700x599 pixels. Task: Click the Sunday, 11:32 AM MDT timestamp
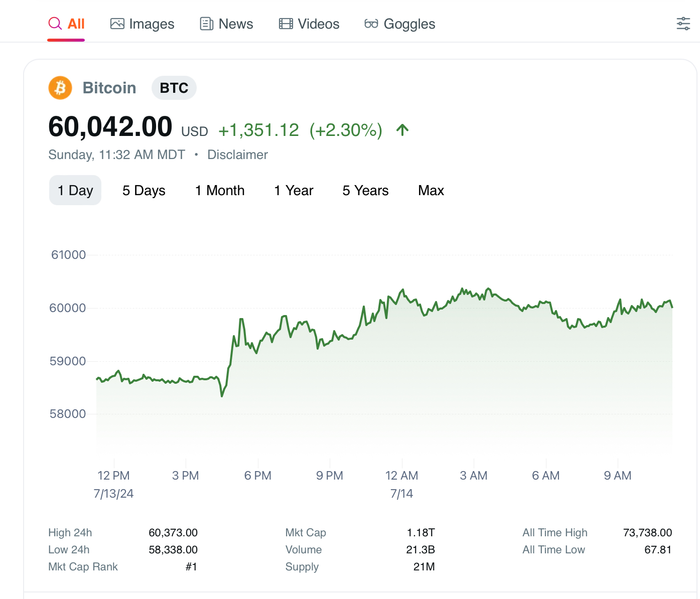pos(117,155)
